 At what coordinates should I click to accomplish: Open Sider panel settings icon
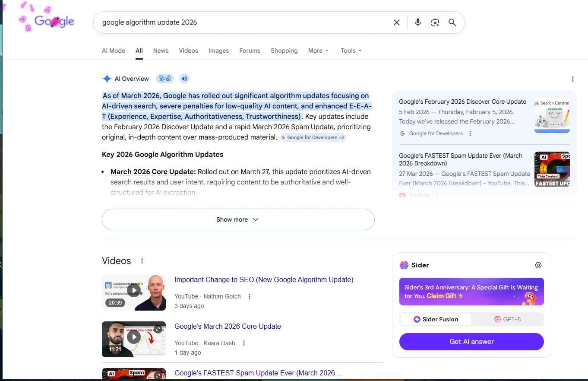point(538,265)
